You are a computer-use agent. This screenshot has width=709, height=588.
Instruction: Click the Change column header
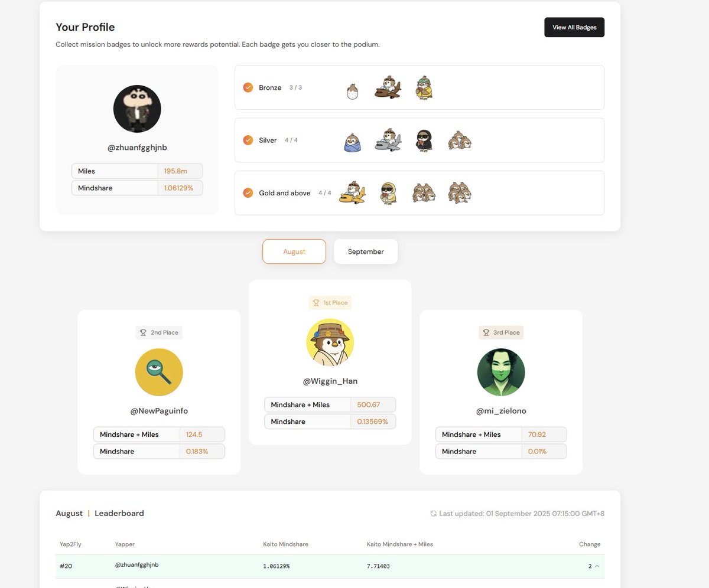pos(590,544)
